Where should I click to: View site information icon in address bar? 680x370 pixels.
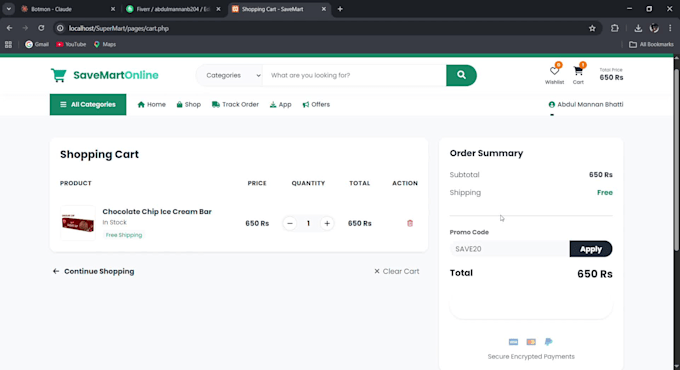point(60,28)
